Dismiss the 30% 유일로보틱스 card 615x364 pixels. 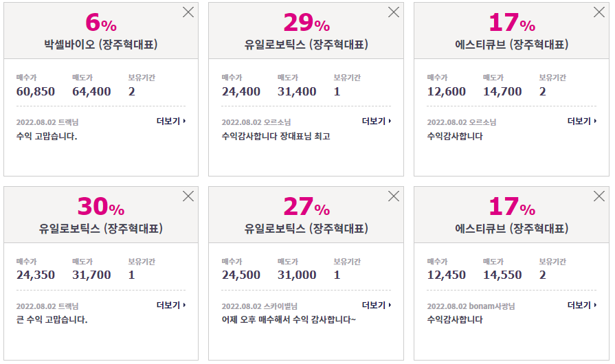pos(188,196)
